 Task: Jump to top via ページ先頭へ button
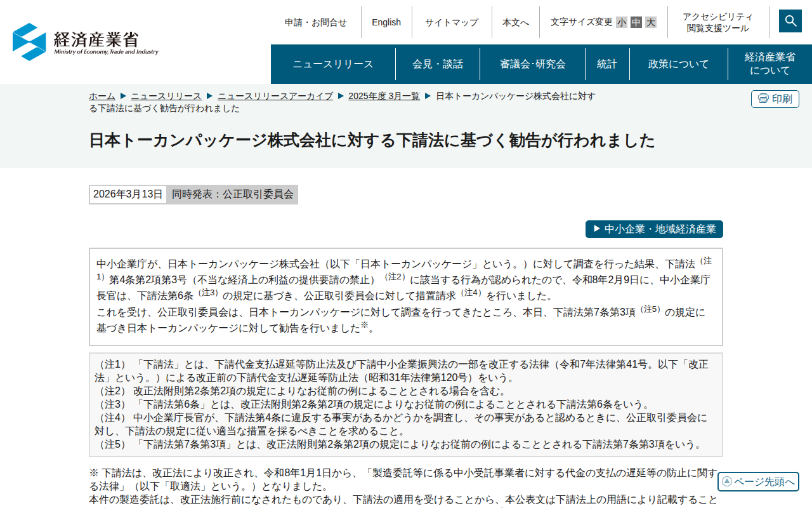point(758,481)
